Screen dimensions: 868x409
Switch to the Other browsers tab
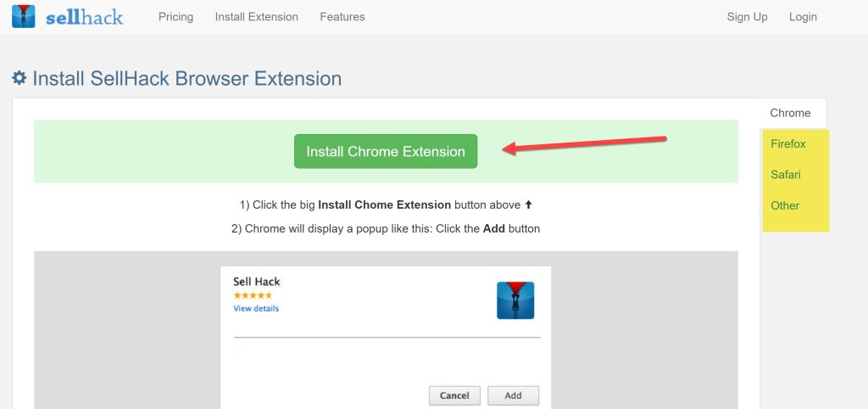click(785, 205)
